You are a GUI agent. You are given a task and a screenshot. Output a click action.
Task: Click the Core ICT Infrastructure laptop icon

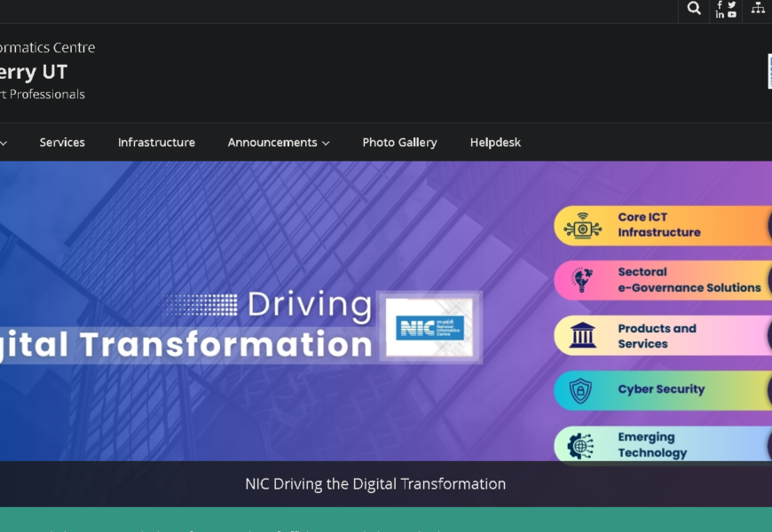pyautogui.click(x=582, y=225)
